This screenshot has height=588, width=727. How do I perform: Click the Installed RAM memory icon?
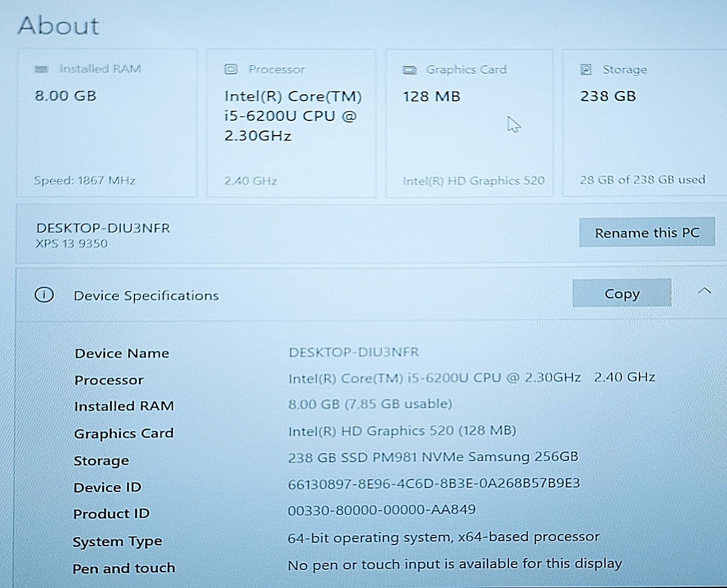click(41, 68)
